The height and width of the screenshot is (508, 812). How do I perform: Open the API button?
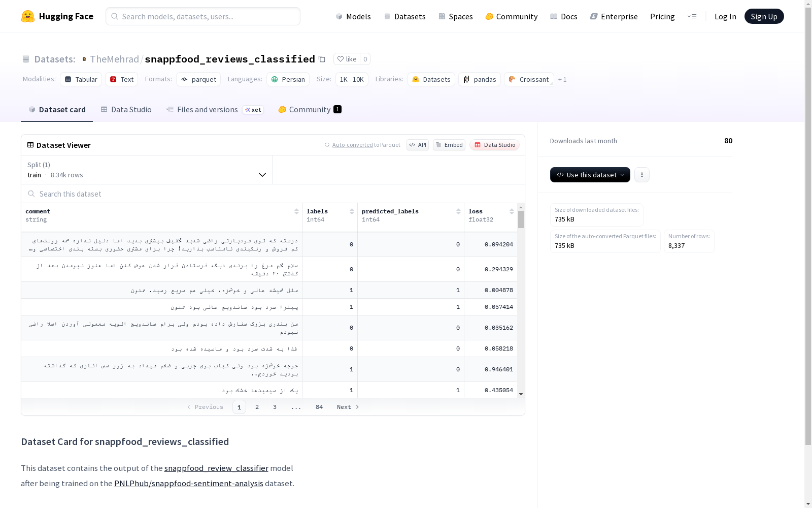pyautogui.click(x=418, y=145)
